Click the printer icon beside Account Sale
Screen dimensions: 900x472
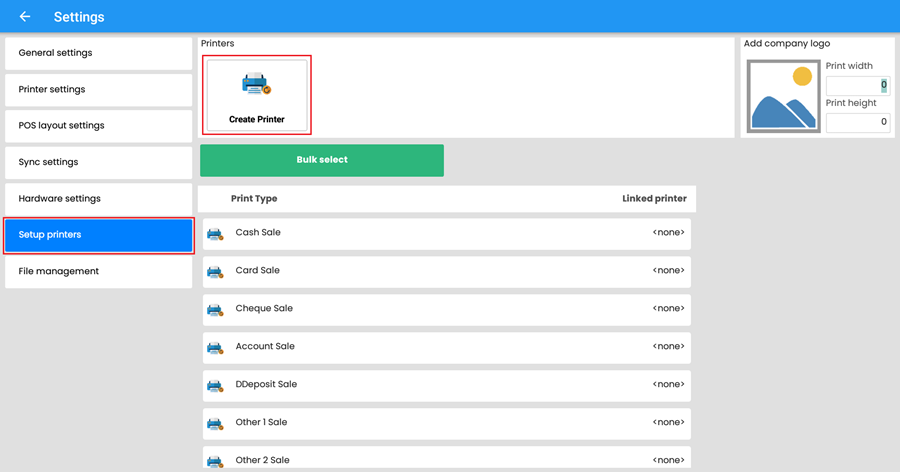(x=215, y=348)
